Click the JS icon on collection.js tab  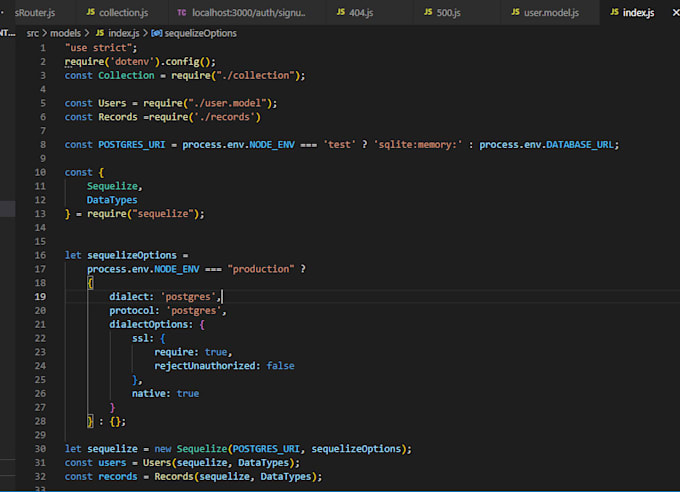point(91,12)
